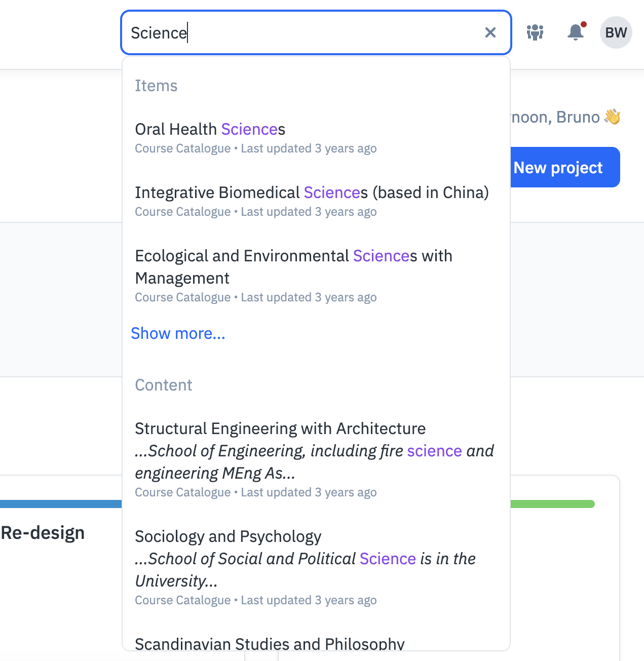Viewport: 644px width, 661px height.
Task: Click the Items section header
Action: pos(156,86)
